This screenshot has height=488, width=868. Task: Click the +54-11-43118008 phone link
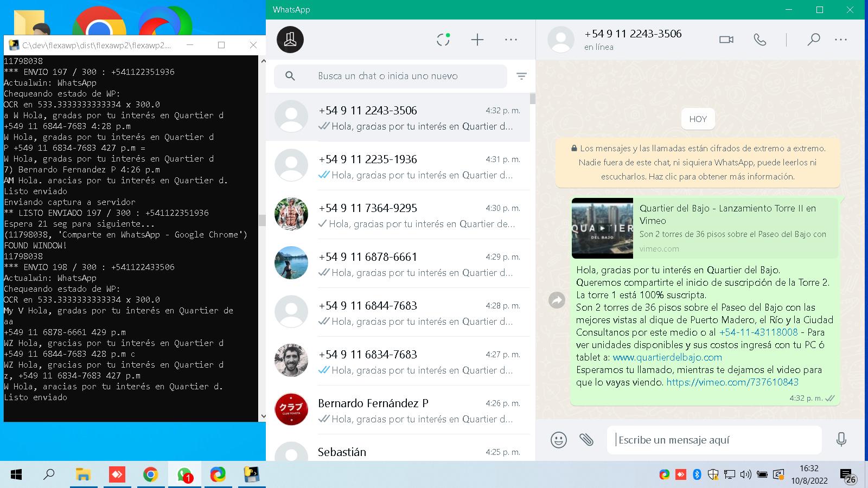[x=758, y=332]
